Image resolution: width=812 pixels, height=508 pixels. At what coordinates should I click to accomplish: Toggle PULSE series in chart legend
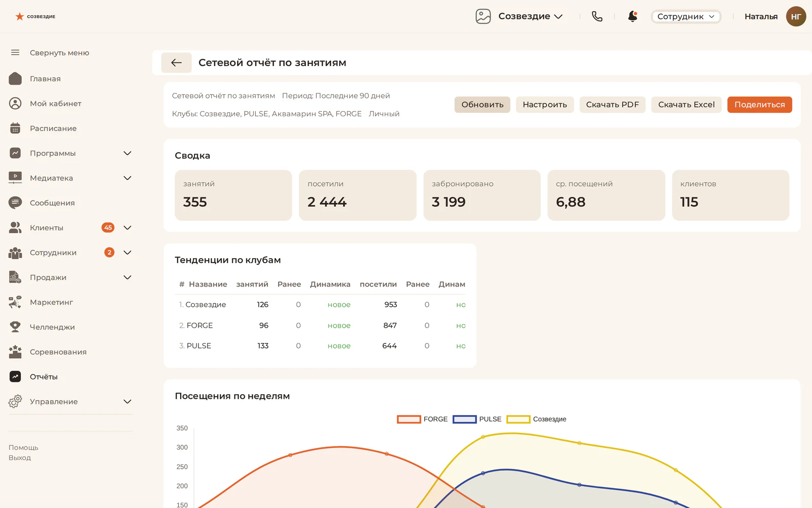pos(477,419)
